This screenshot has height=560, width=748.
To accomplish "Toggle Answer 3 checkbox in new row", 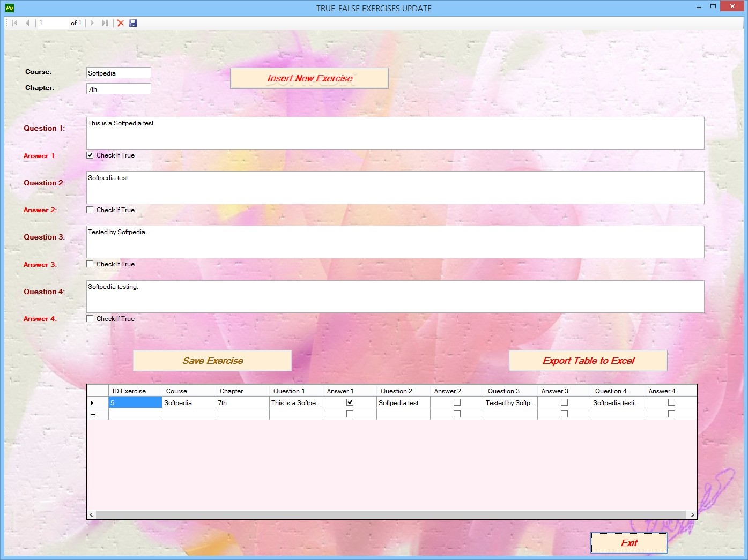I will coord(564,414).
